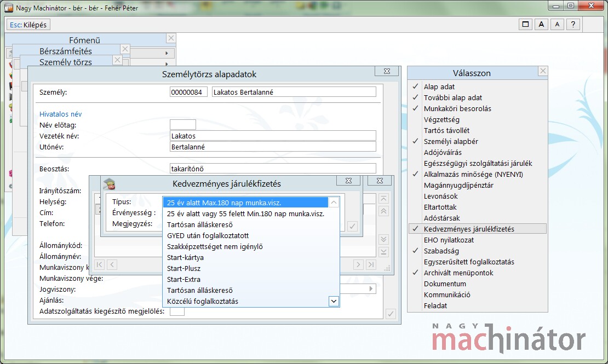This screenshot has width=608, height=364.
Task: Go to next record navigation icon
Action: coord(358,265)
